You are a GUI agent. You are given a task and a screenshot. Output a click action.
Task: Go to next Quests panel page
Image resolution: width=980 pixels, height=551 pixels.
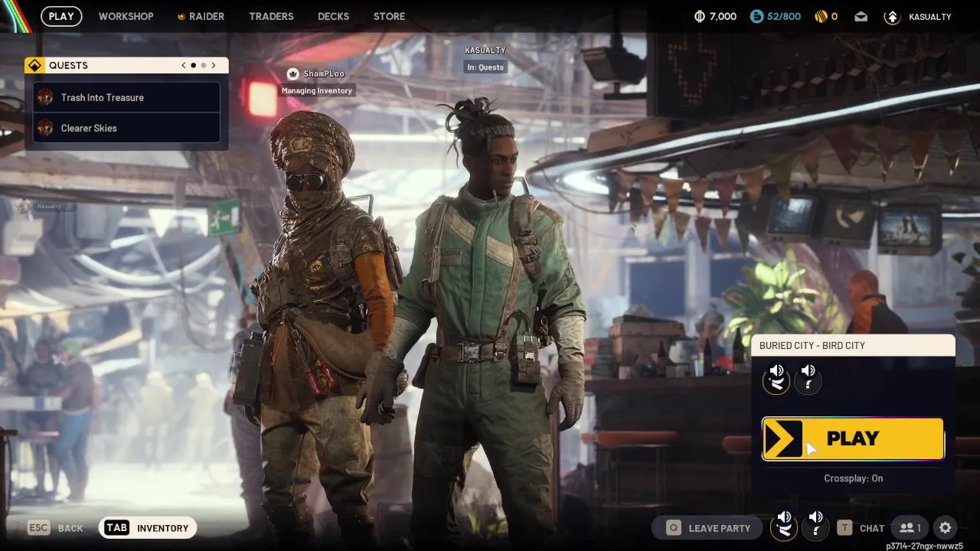click(214, 65)
